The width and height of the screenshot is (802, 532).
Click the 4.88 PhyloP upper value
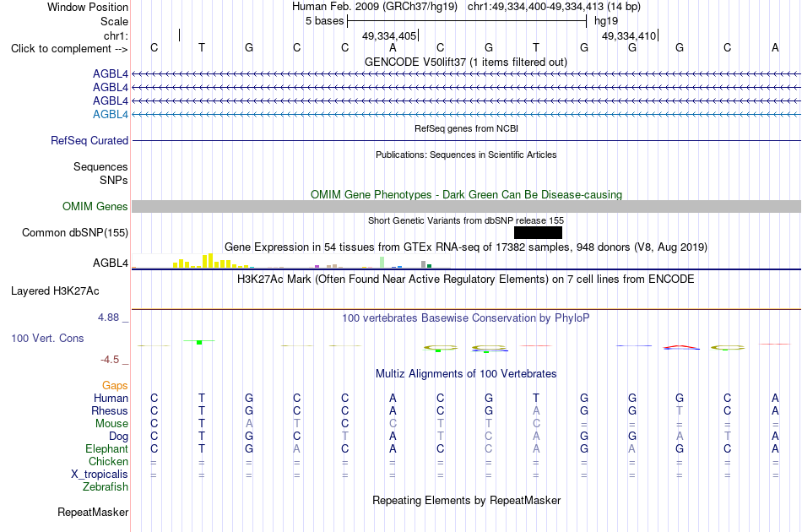click(108, 318)
